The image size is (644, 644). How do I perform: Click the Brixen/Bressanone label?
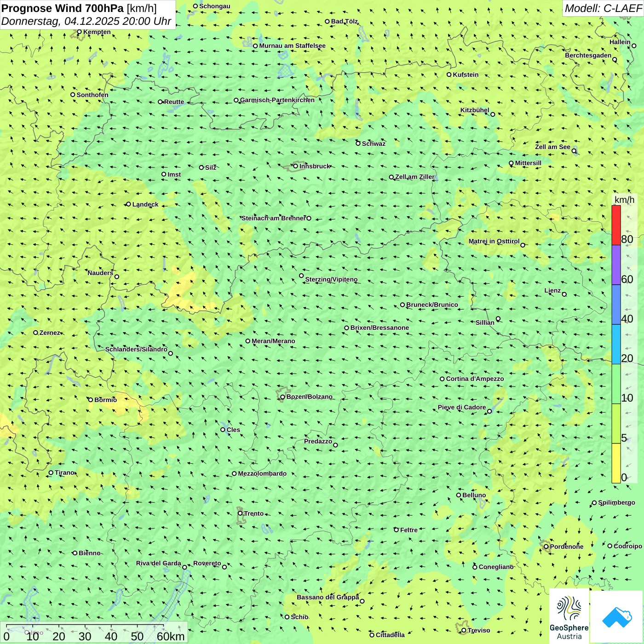(x=379, y=328)
